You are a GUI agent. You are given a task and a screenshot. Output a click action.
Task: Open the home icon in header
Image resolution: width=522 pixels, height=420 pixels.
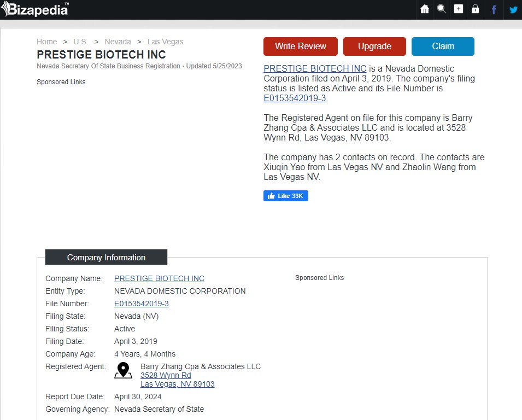point(425,9)
